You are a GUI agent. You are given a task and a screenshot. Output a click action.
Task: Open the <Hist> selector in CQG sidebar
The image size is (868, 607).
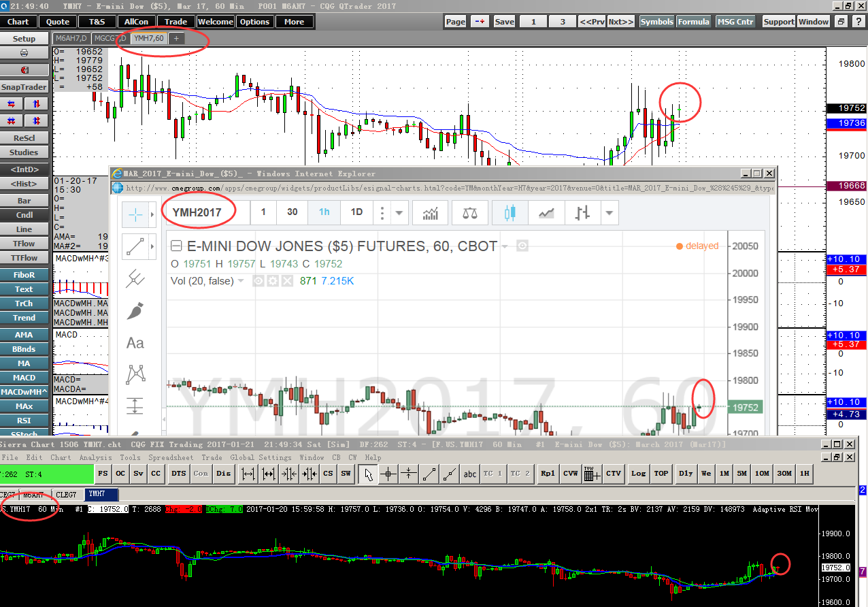point(24,184)
